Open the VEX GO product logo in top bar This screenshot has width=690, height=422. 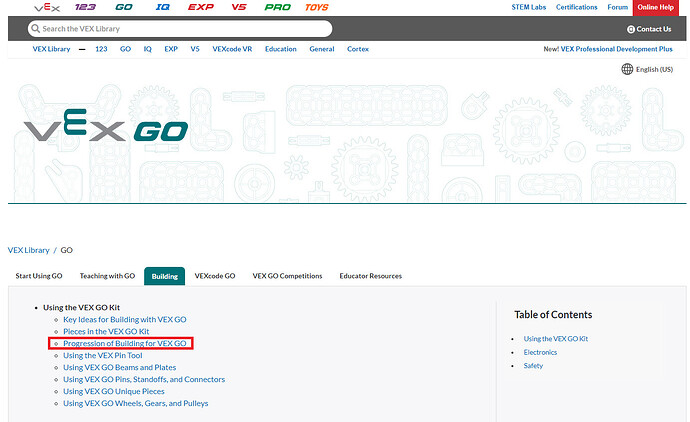[x=124, y=7]
